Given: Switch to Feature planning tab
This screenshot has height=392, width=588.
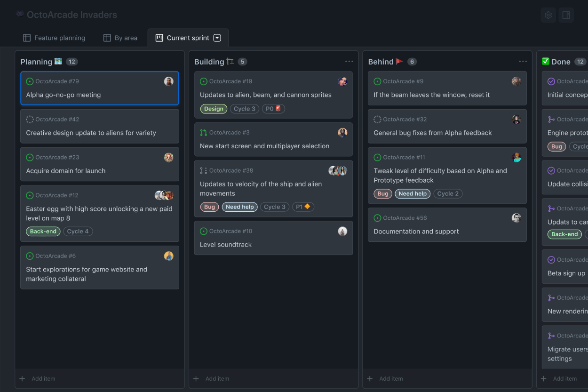Looking at the screenshot, I should 54,38.
